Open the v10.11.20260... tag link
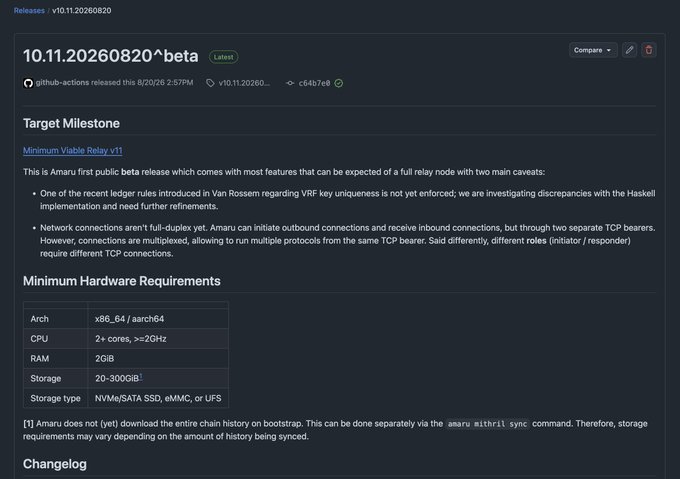The width and height of the screenshot is (680, 479). pos(244,83)
